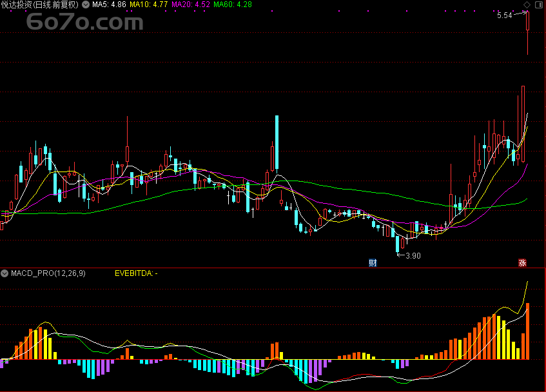Open the MACD_PRO indicator selector dropdown
546x392 pixels.
pos(4,273)
